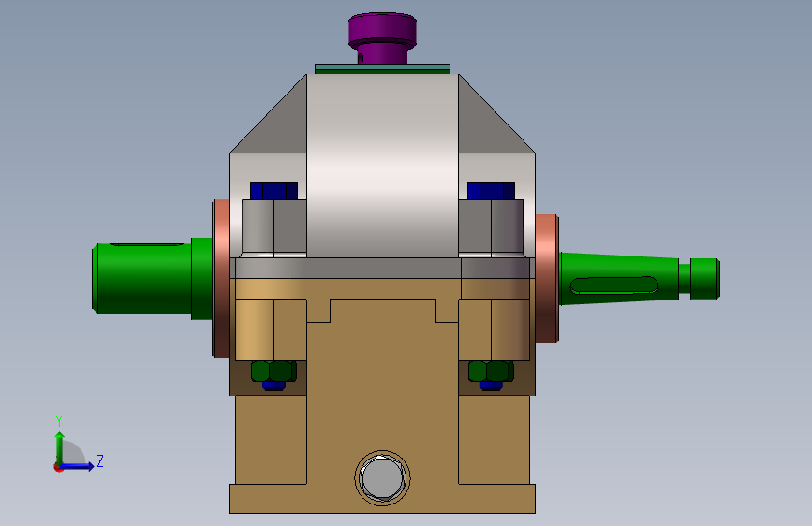
Task: Click the circular drain plug at bottom
Action: [383, 478]
